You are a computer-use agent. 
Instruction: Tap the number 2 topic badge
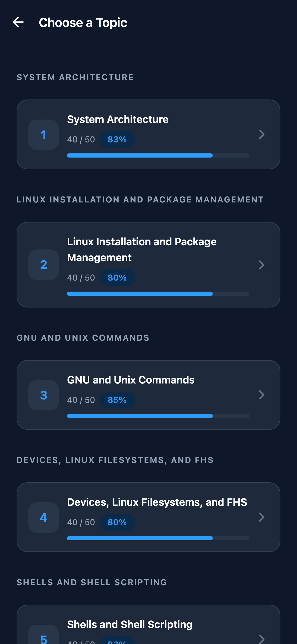(44, 264)
